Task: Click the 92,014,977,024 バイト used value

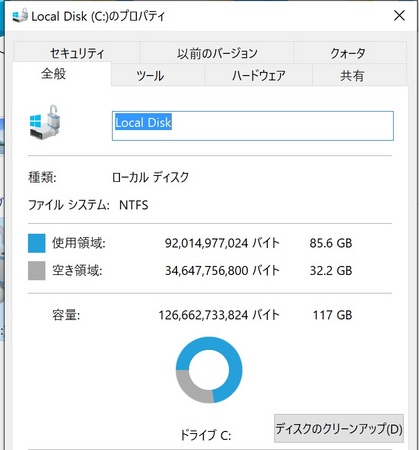Action: click(x=222, y=243)
